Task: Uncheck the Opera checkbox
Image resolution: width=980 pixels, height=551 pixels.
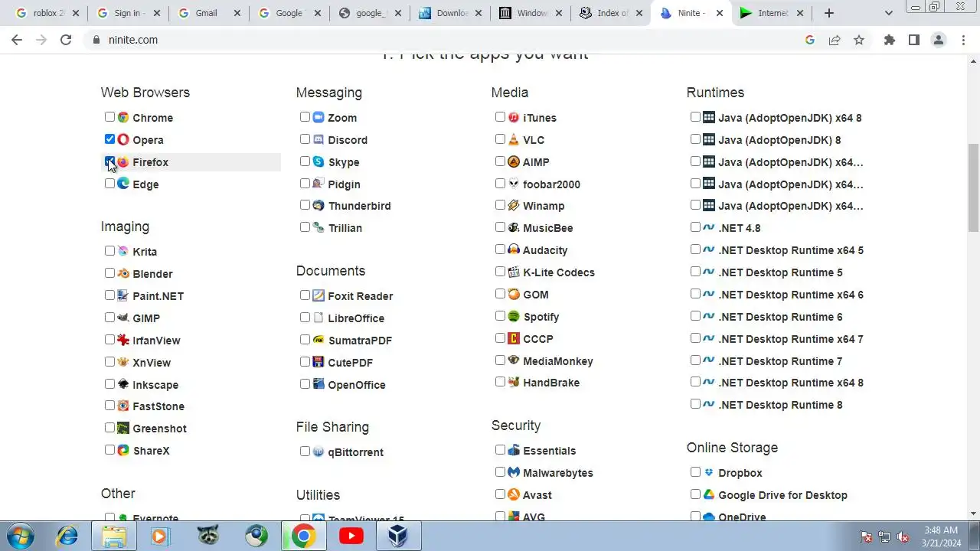Action: (109, 139)
